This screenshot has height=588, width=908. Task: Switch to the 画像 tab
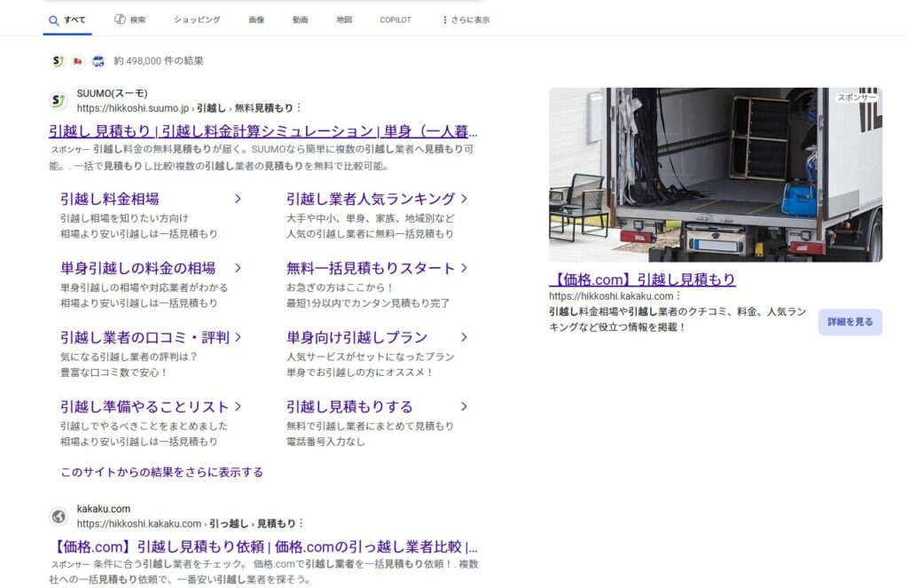[256, 20]
